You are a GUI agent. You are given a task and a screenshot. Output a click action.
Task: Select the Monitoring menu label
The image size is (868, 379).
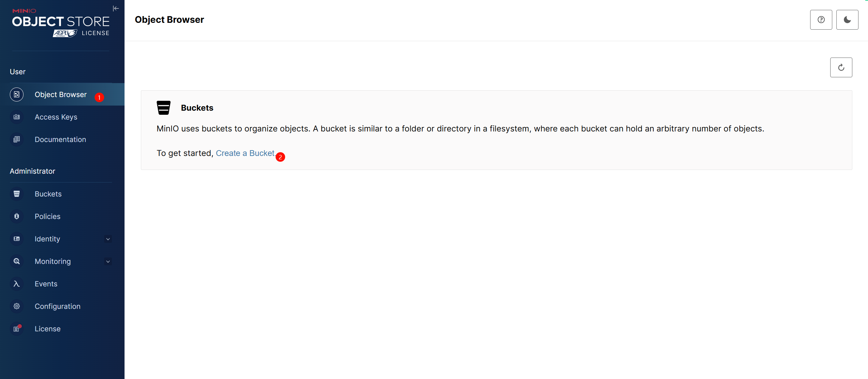pyautogui.click(x=53, y=262)
